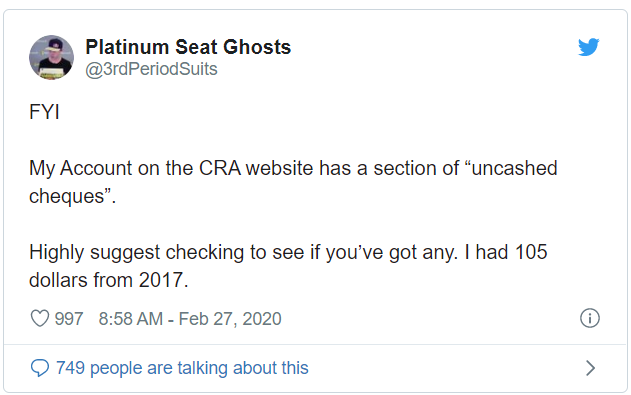Image resolution: width=631 pixels, height=395 pixels.
Task: Click the Twitter bird logo
Action: pos(589,47)
